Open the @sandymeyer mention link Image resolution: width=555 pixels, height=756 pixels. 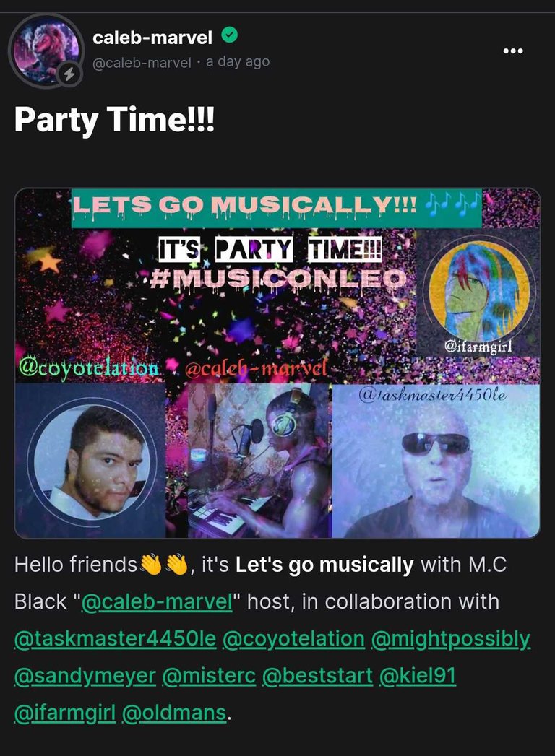(x=85, y=676)
